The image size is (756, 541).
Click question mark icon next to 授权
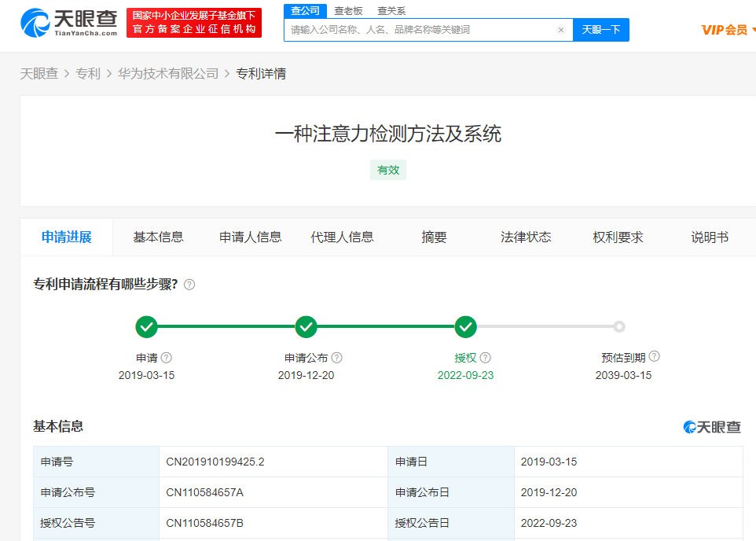(486, 358)
